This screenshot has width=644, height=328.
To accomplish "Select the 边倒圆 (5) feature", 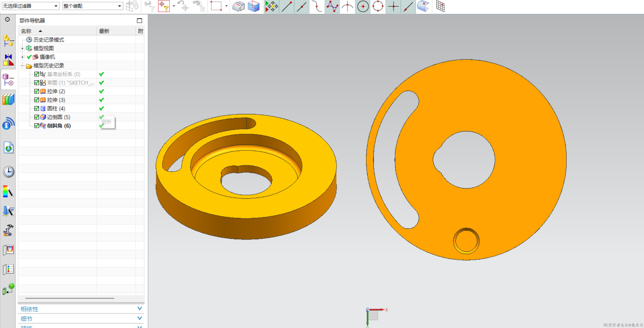I will [59, 117].
